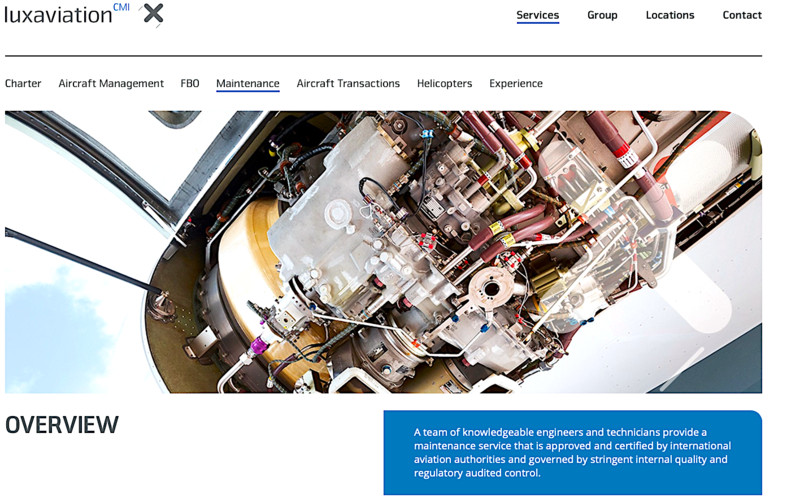Click the OVERVIEW heading

(62, 425)
